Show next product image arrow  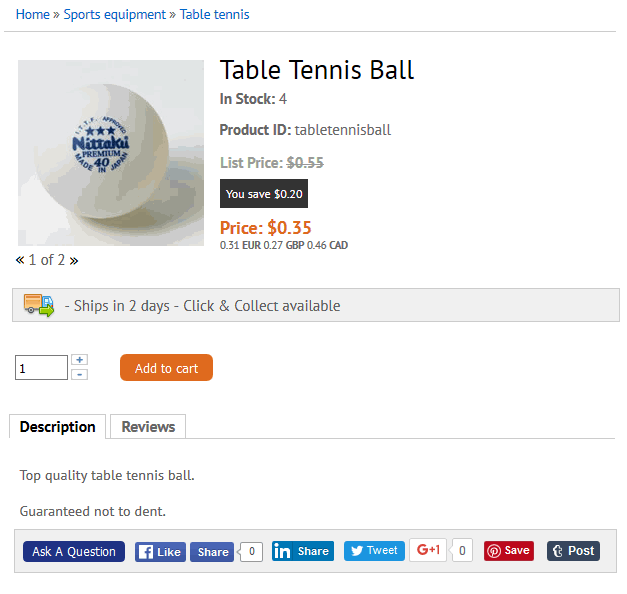[x=74, y=260]
